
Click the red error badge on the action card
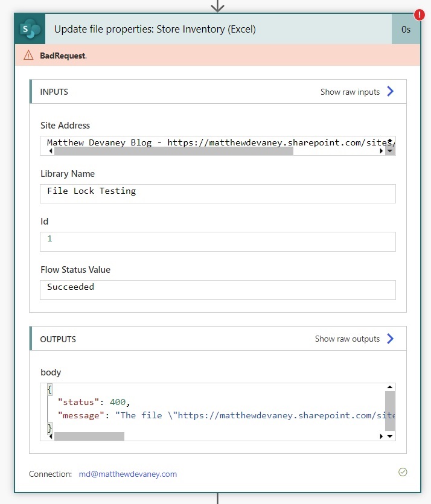pyautogui.click(x=419, y=14)
